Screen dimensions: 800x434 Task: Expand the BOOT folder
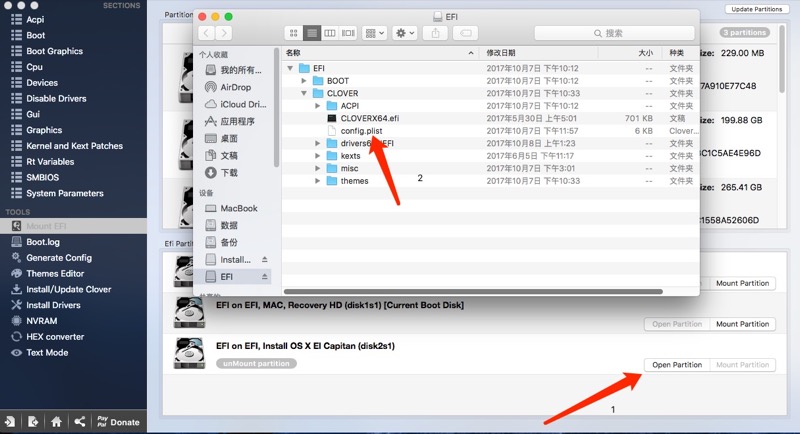click(x=304, y=81)
